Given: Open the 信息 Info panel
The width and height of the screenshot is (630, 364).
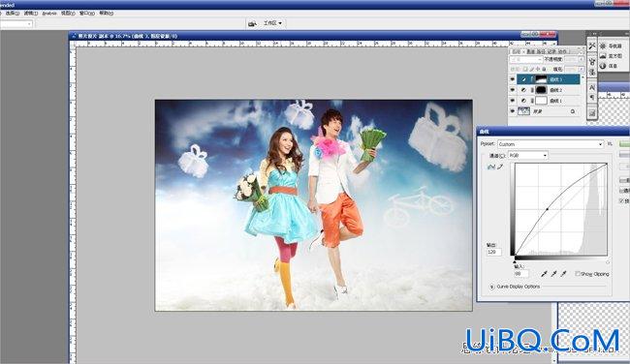Looking at the screenshot, I should pyautogui.click(x=609, y=66).
